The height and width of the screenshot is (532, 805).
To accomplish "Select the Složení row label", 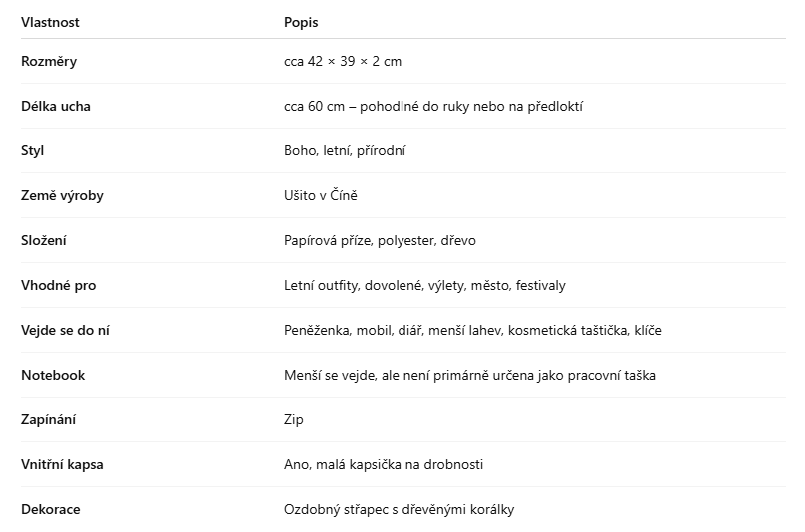I will 44,240.
